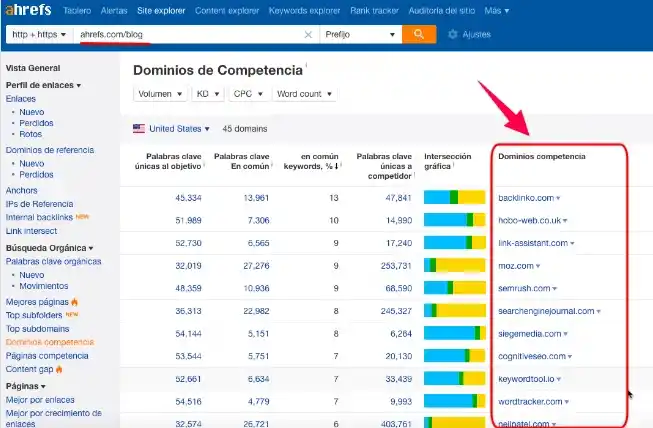Screen dimensions: 653x428
Task: Switch to Content explorer
Action: point(227,11)
